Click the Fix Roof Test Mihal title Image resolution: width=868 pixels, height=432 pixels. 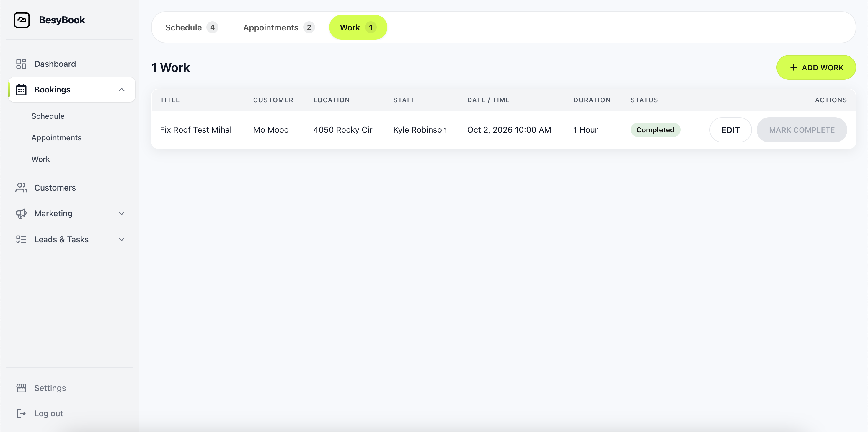point(196,130)
